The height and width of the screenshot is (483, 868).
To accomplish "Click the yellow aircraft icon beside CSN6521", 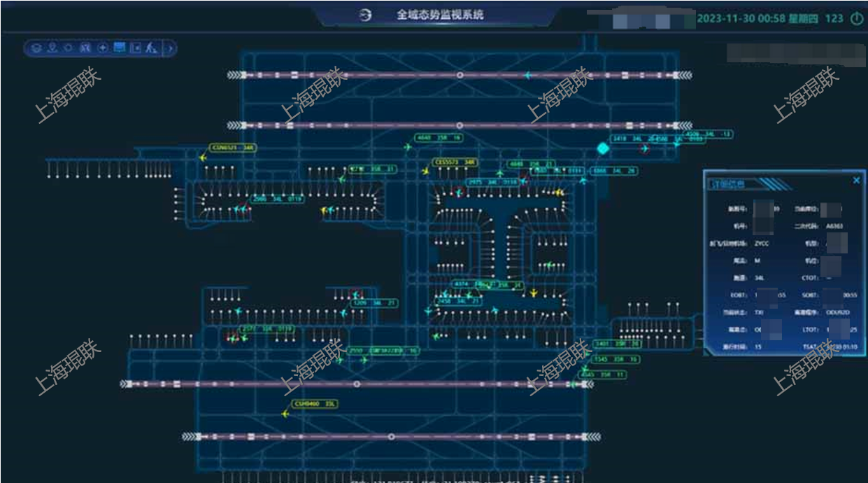I will tap(204, 157).
